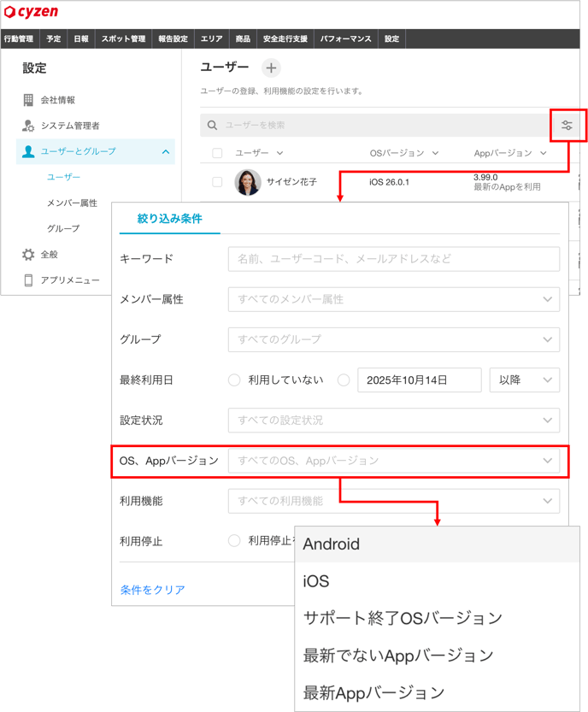The image size is (588, 712).
Task: Choose サポート終了OSバージョン from the list
Action: (x=403, y=618)
